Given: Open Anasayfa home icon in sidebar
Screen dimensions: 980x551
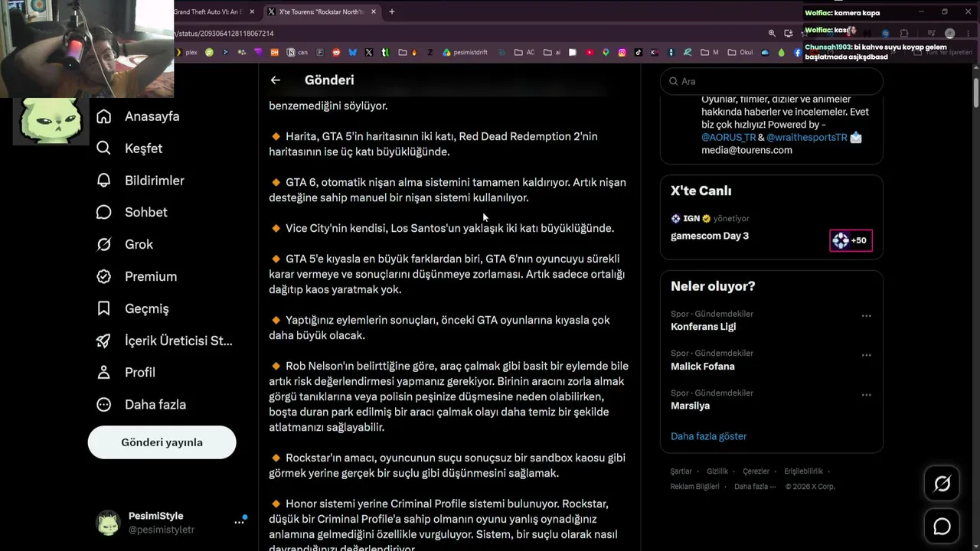Looking at the screenshot, I should coord(104,116).
